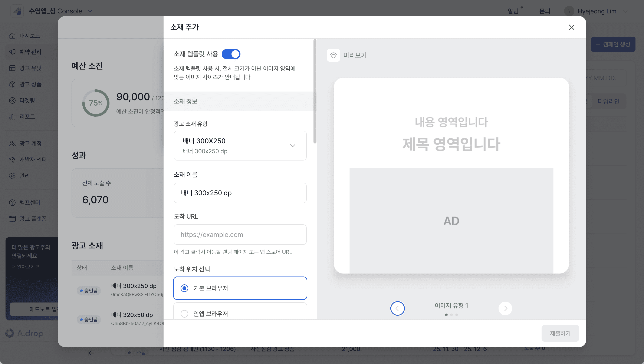Screen dimensions: 644x364
Task: Click the preview carousel pagination dots
Action: point(451,315)
